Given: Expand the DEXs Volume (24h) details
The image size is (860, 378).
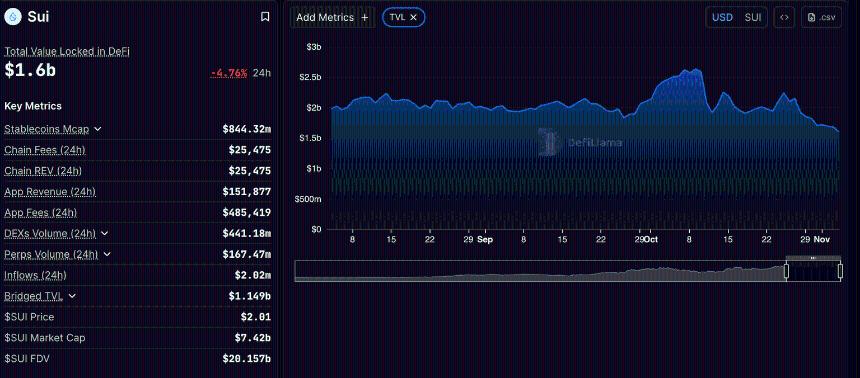Looking at the screenshot, I should (104, 233).
